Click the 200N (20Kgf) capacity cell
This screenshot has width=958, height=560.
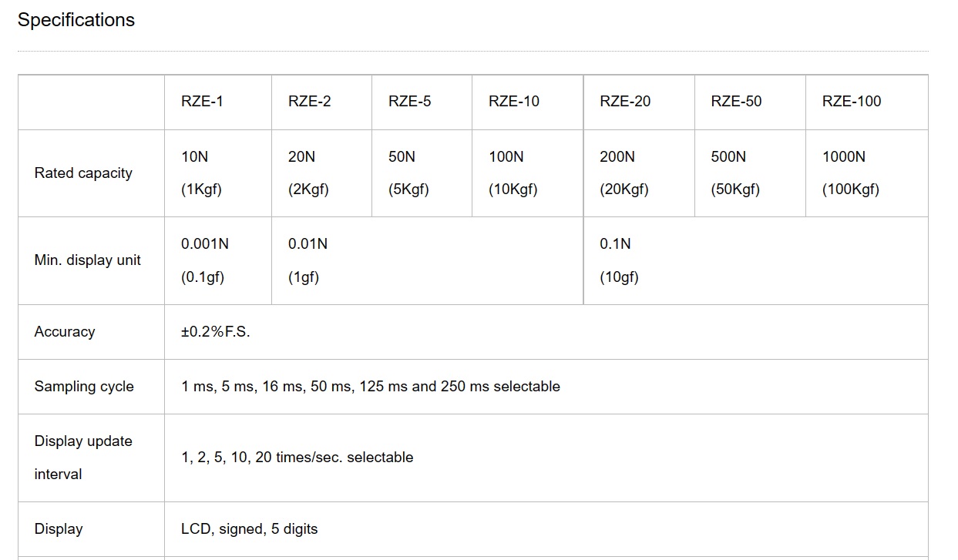coord(624,173)
